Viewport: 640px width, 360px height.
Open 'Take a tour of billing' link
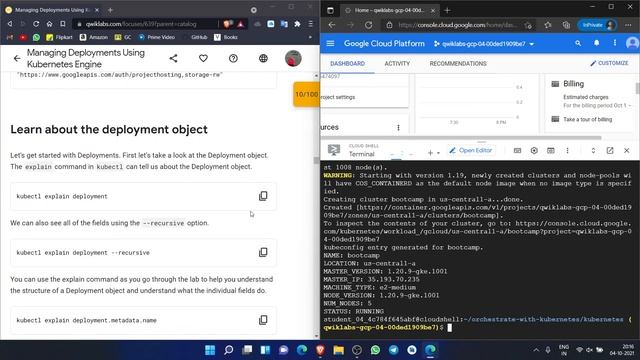(x=587, y=119)
